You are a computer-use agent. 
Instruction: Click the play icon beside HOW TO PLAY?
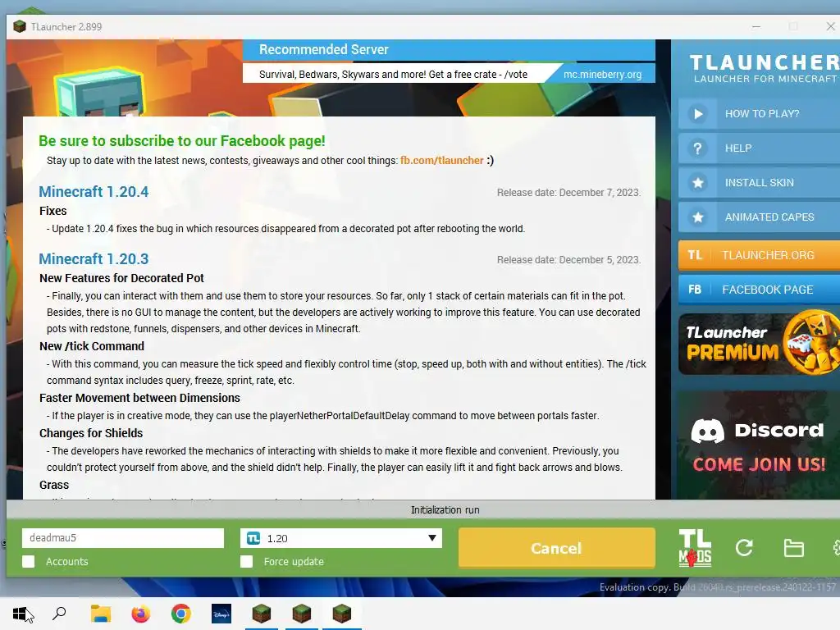coord(697,113)
